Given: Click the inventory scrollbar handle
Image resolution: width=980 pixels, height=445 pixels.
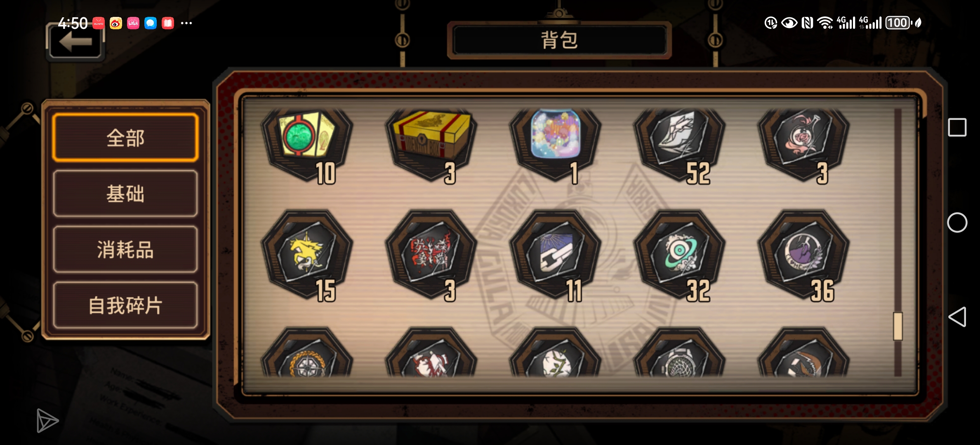Looking at the screenshot, I should pos(898,326).
